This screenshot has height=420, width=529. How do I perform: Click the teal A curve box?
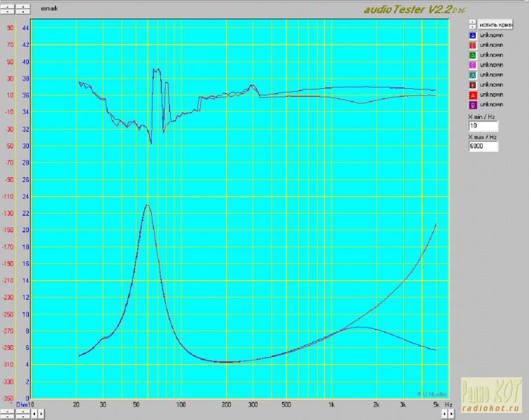click(x=473, y=74)
